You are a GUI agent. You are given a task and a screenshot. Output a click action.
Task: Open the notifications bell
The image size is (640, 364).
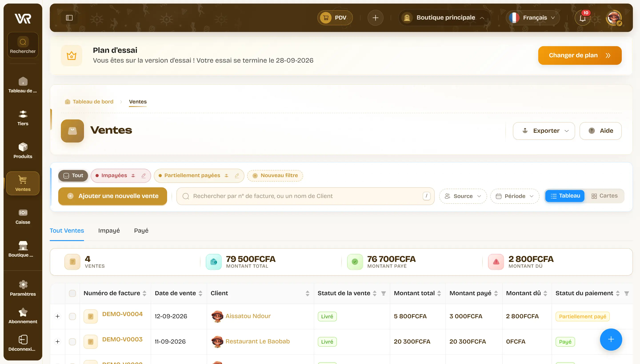pos(583,18)
